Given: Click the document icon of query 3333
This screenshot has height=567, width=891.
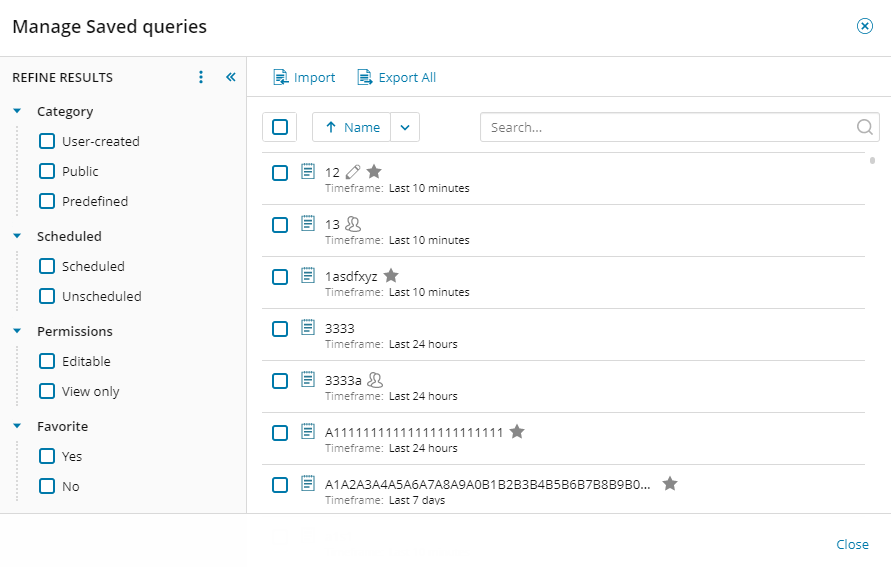Looking at the screenshot, I should (308, 328).
